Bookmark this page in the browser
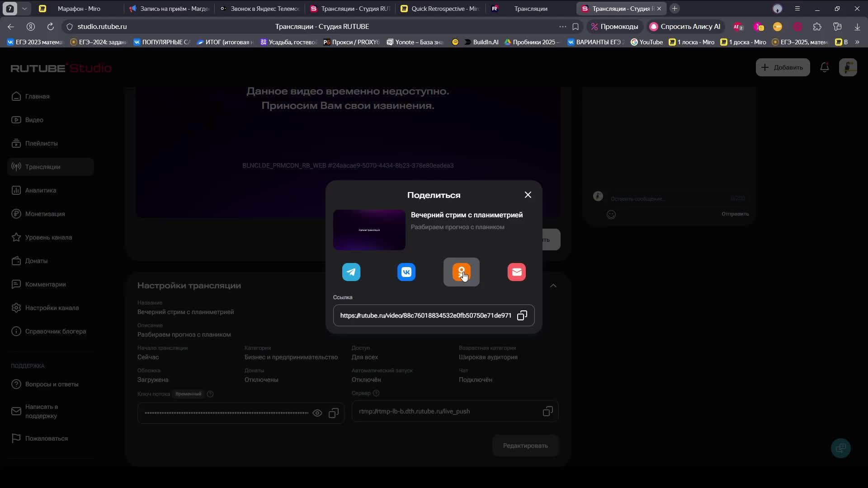The width and height of the screenshot is (868, 488). [576, 27]
